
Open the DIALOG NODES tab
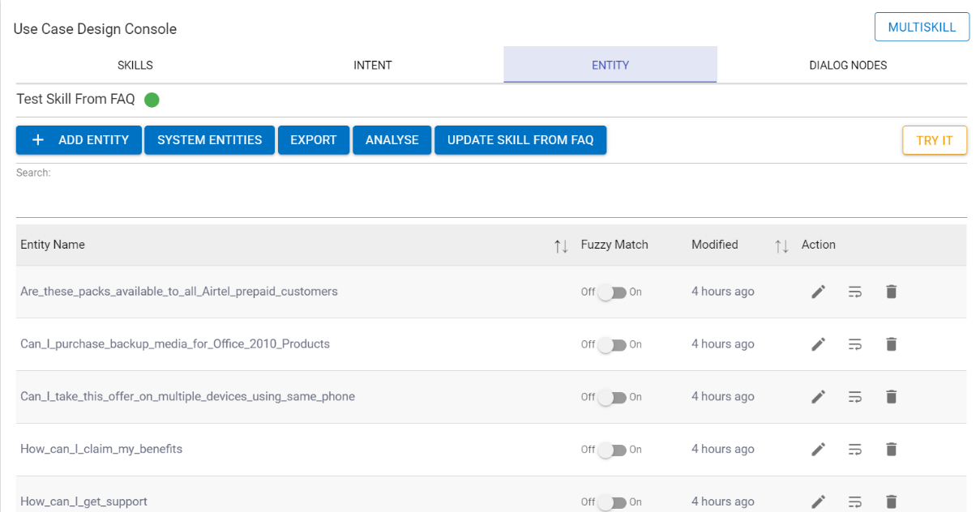[848, 65]
